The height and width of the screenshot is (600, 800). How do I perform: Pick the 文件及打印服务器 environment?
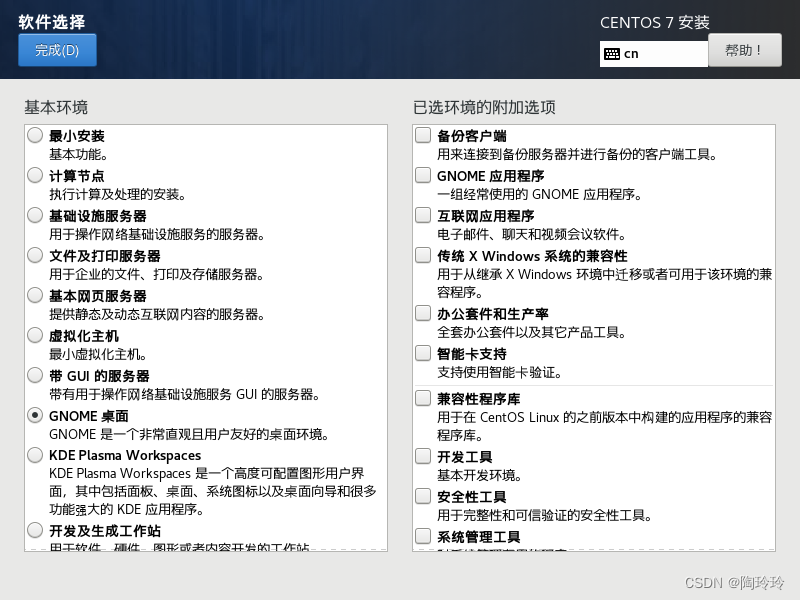35,255
